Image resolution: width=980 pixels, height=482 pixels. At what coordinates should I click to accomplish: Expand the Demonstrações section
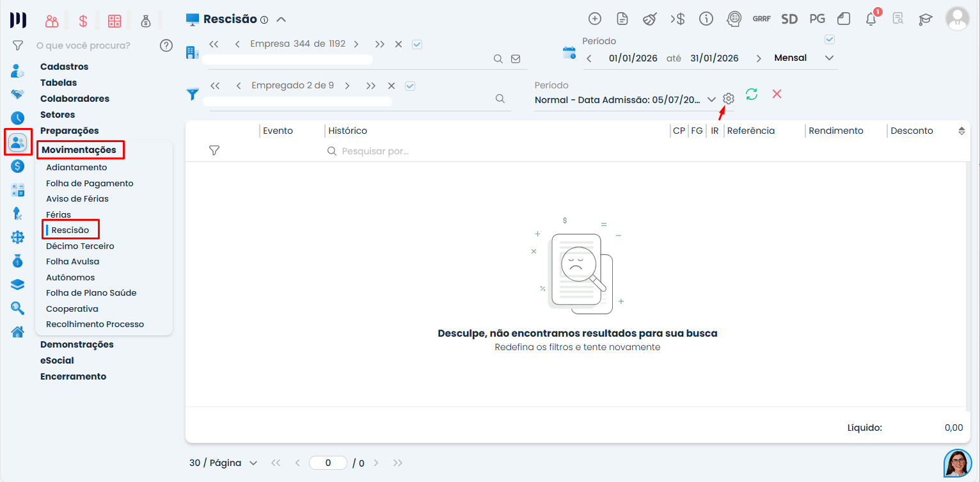(x=77, y=344)
